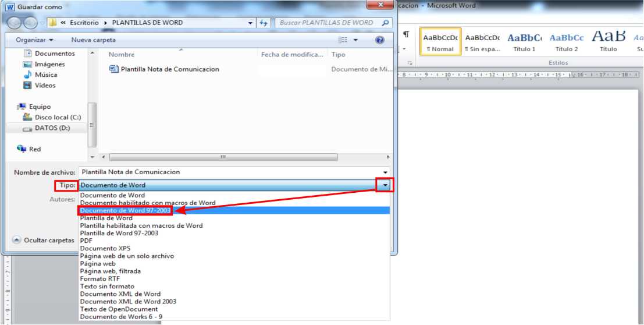644x325 pixels.
Task: Choose Página web, filtrada option
Action: 234,271
